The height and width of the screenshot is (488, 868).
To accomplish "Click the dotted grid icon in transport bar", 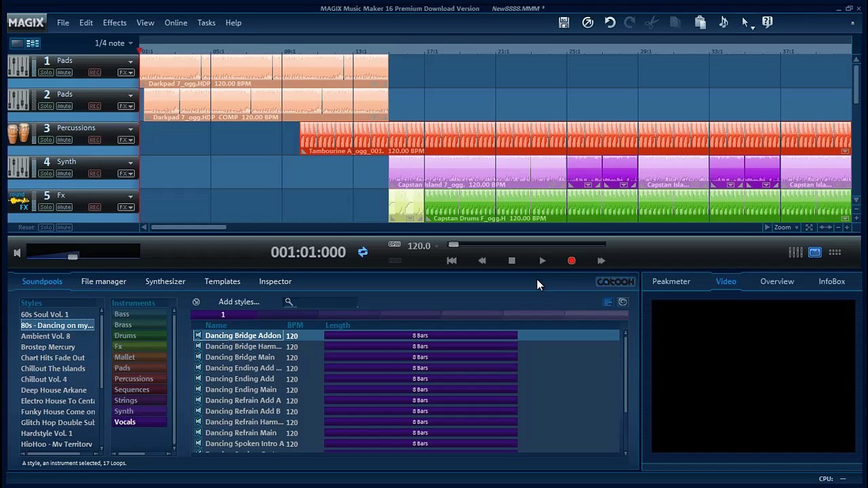I will pos(835,252).
